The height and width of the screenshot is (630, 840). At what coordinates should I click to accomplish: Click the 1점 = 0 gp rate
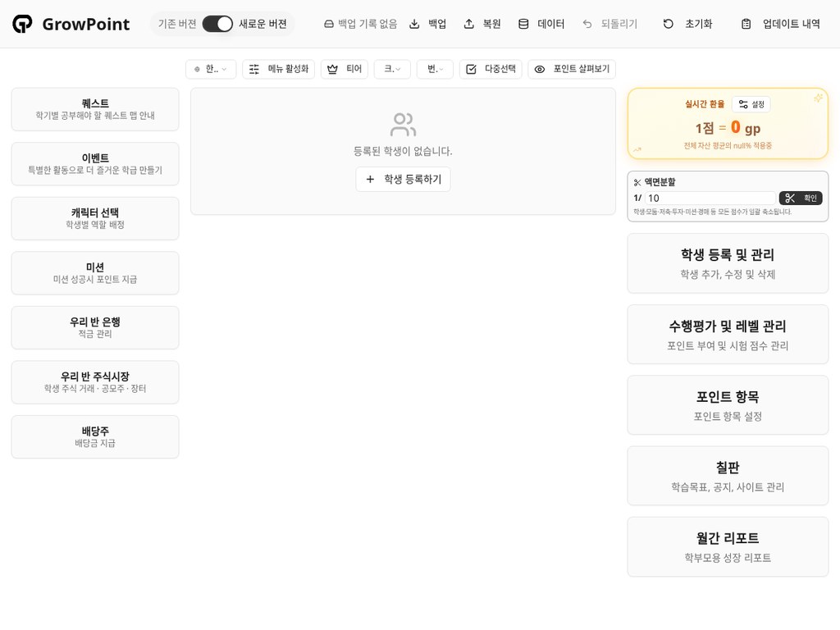point(728,127)
